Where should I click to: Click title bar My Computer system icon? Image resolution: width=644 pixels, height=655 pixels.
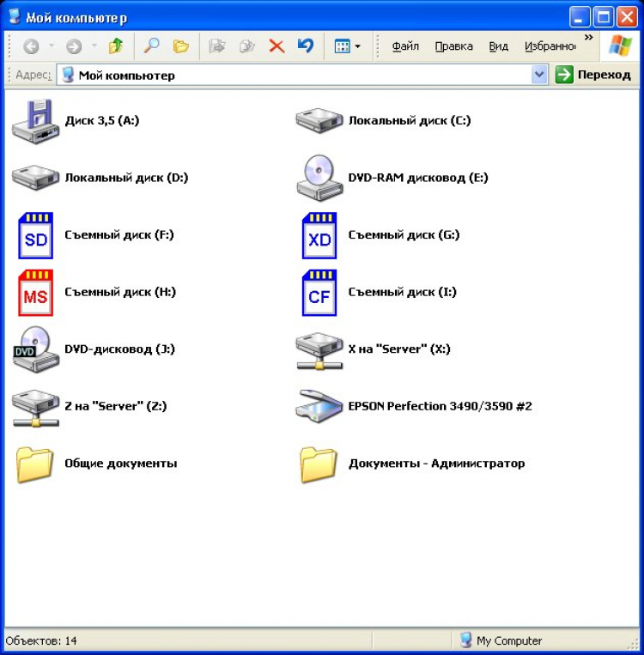point(15,16)
